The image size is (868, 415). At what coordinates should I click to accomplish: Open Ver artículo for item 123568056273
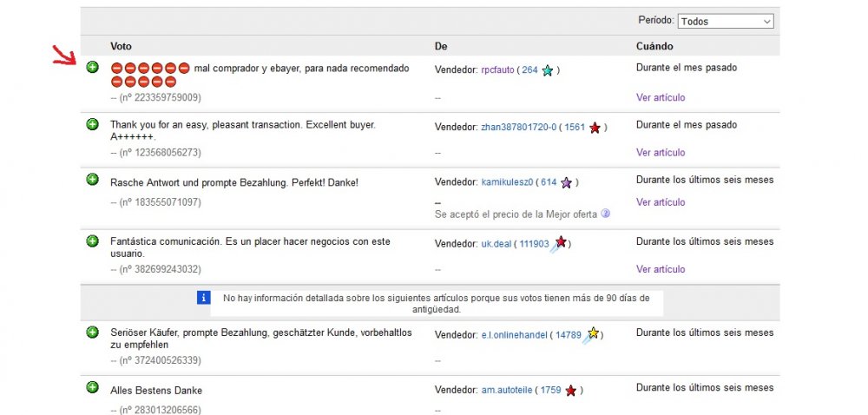click(661, 153)
